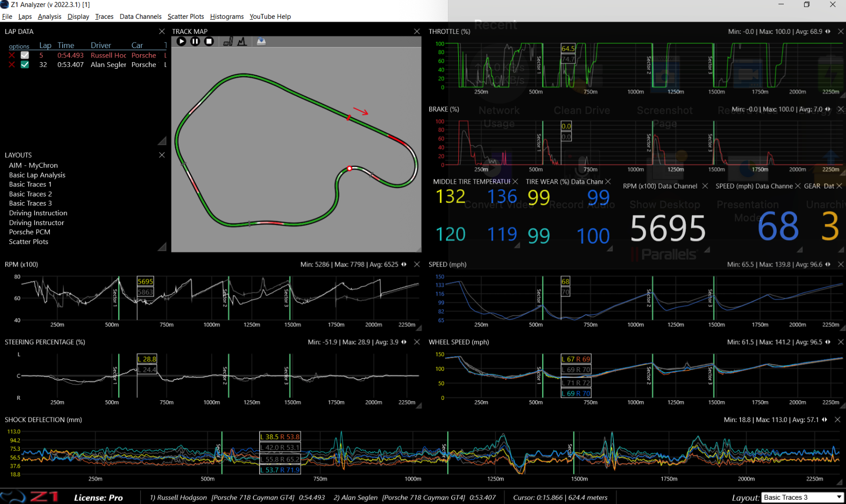Viewport: 846px width, 504px height.
Task: Select the Driving Instruction layout
Action: click(38, 213)
